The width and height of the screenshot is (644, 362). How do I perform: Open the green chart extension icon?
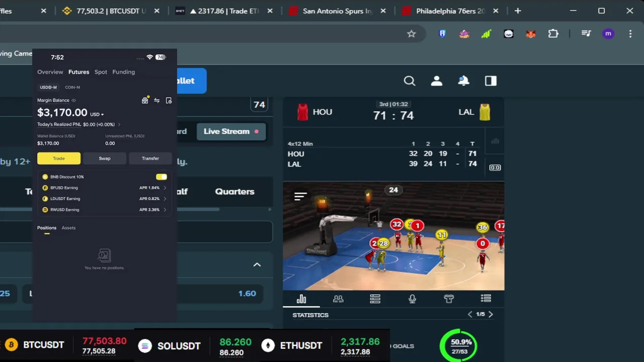coord(486,34)
